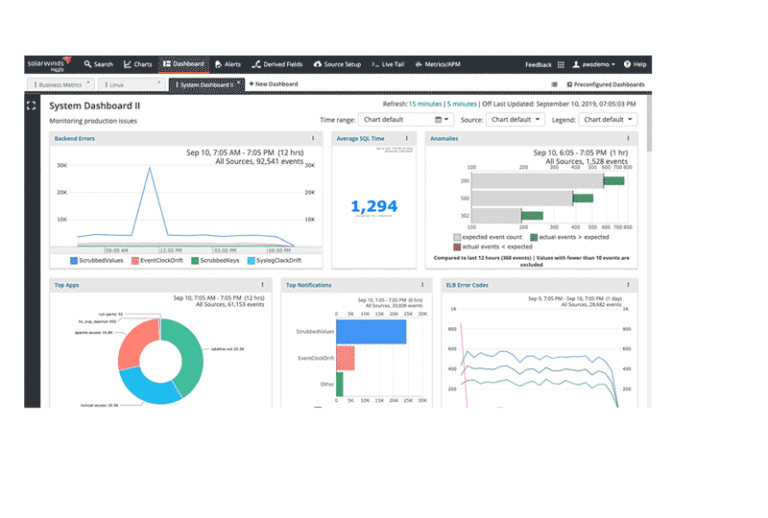Toggle EventClockDrift series in chart legend

click(157, 260)
